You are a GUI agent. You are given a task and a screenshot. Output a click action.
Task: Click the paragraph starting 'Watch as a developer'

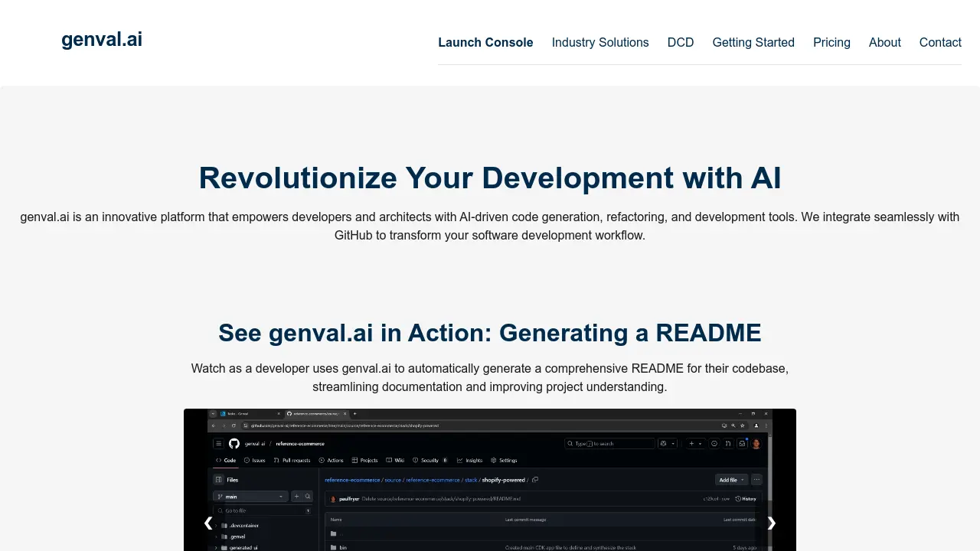490,377
